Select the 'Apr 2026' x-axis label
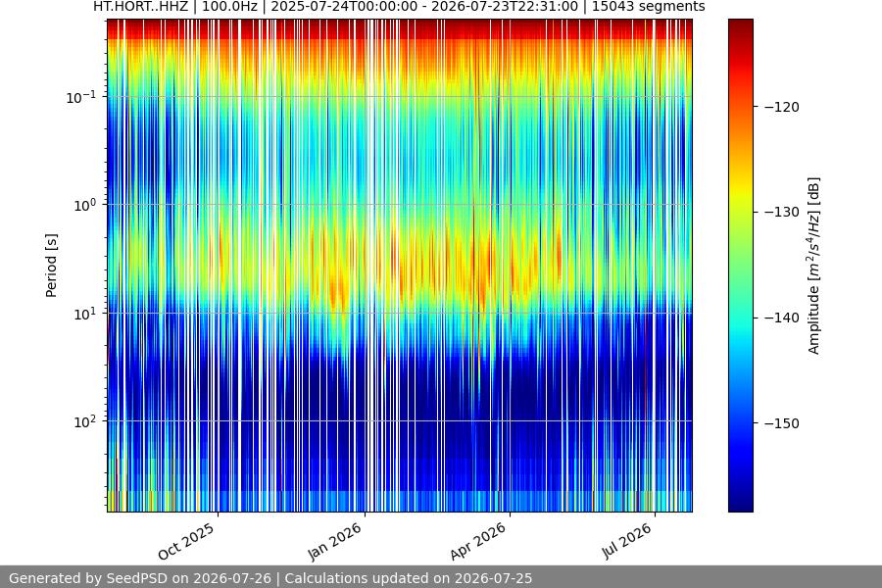 click(x=478, y=541)
